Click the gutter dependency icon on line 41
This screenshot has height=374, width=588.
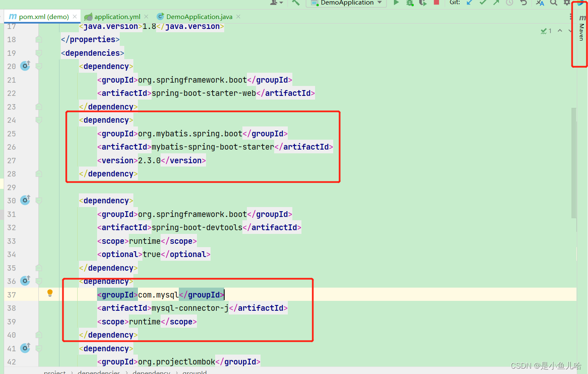click(x=26, y=348)
